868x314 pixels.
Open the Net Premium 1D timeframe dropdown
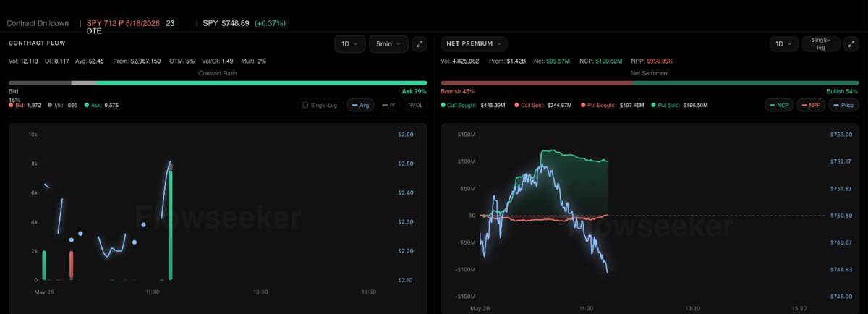pos(783,43)
